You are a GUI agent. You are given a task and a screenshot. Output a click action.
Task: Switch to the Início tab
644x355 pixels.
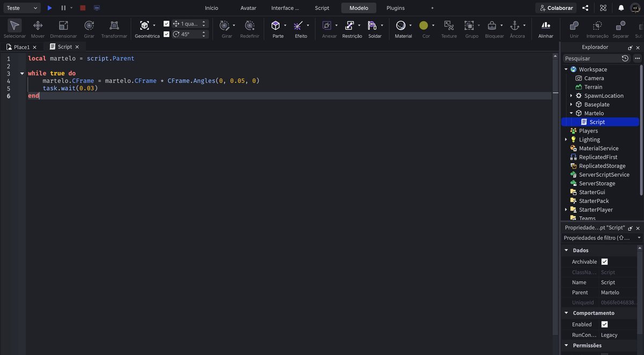point(211,8)
